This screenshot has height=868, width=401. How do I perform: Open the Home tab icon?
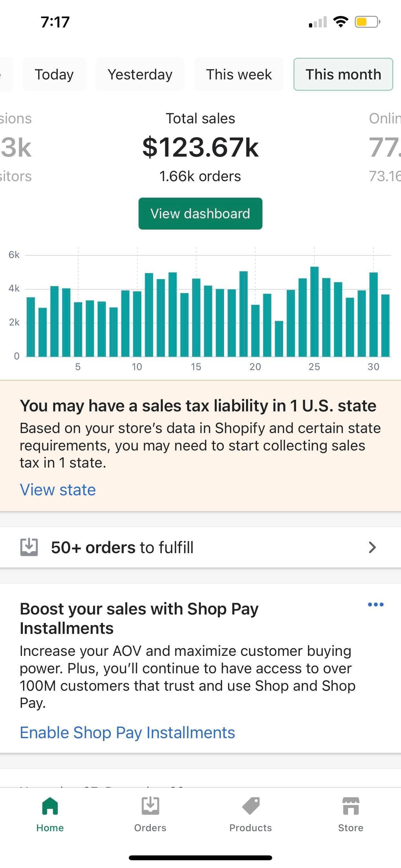(50, 806)
